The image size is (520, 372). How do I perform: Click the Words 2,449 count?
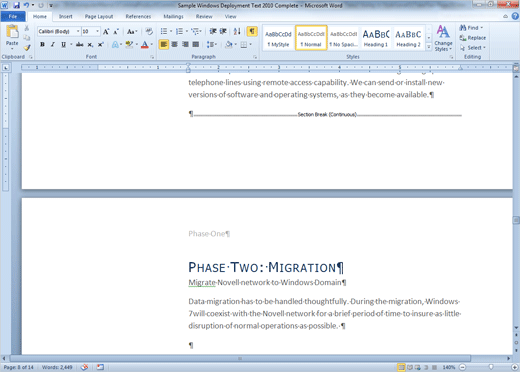(57, 367)
